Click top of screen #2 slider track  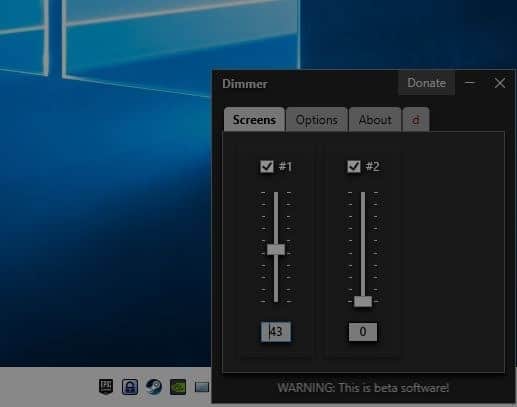[x=363, y=194]
